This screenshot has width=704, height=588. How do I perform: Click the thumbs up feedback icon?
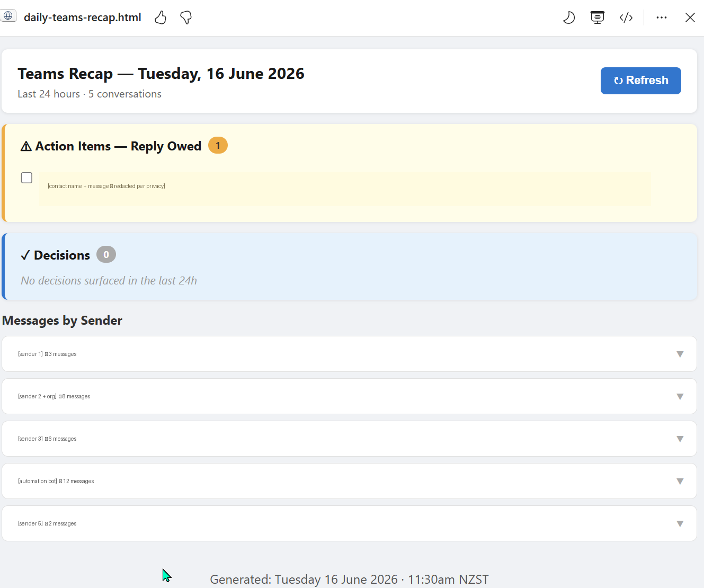pyautogui.click(x=161, y=17)
